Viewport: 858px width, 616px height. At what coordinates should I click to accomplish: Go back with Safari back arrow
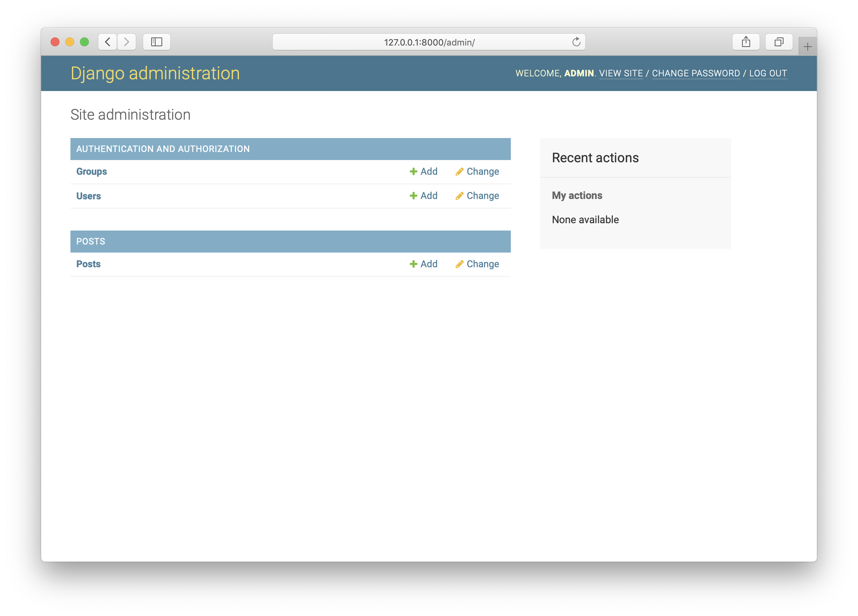[108, 41]
